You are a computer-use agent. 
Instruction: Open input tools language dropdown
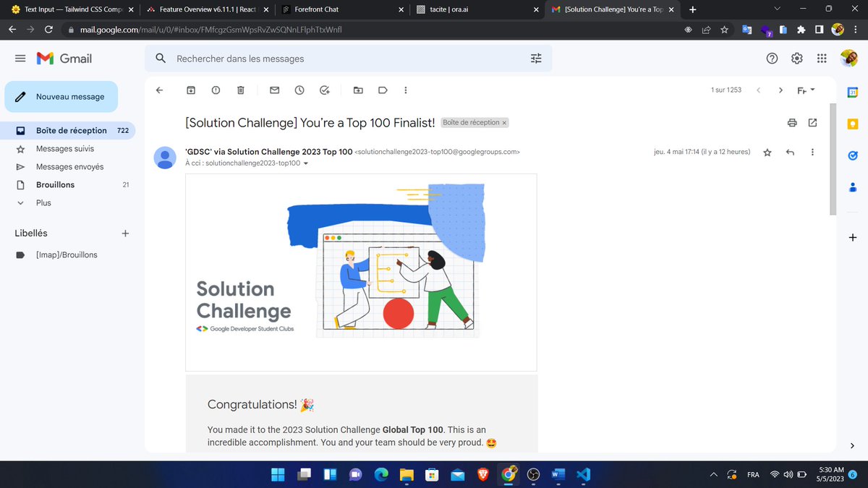pos(805,90)
